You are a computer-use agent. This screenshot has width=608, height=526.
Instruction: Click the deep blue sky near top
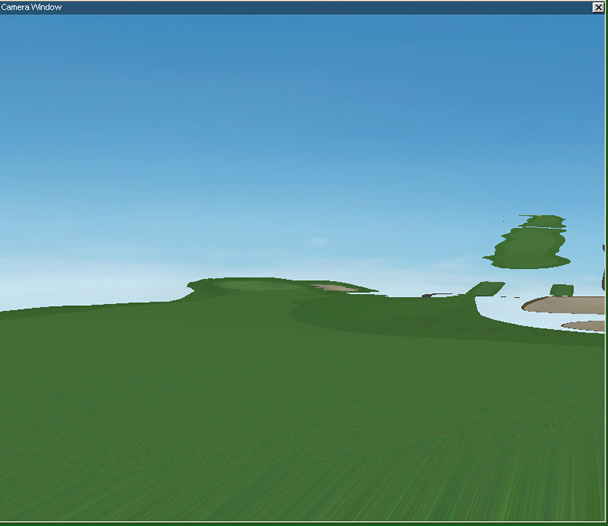tap(300, 60)
